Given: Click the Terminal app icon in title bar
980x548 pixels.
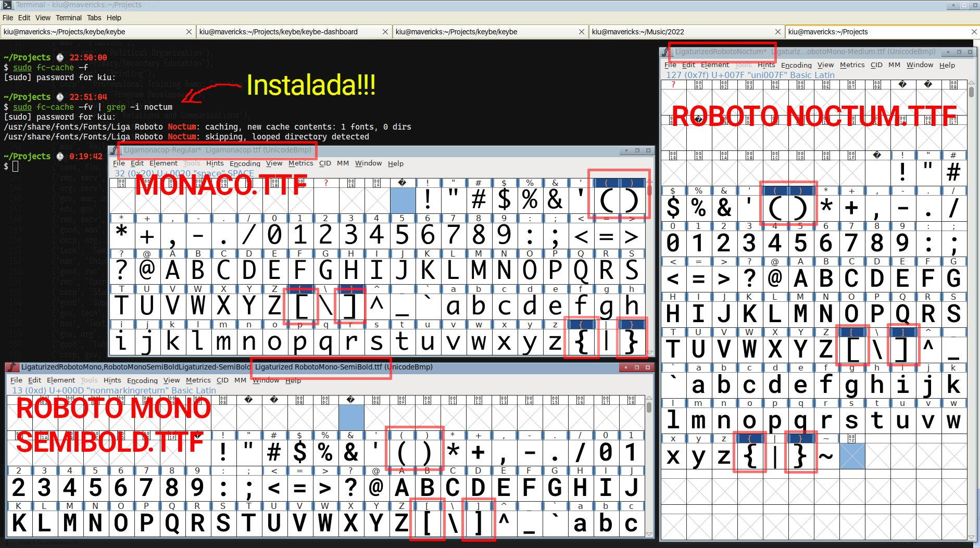Looking at the screenshot, I should (x=6, y=5).
